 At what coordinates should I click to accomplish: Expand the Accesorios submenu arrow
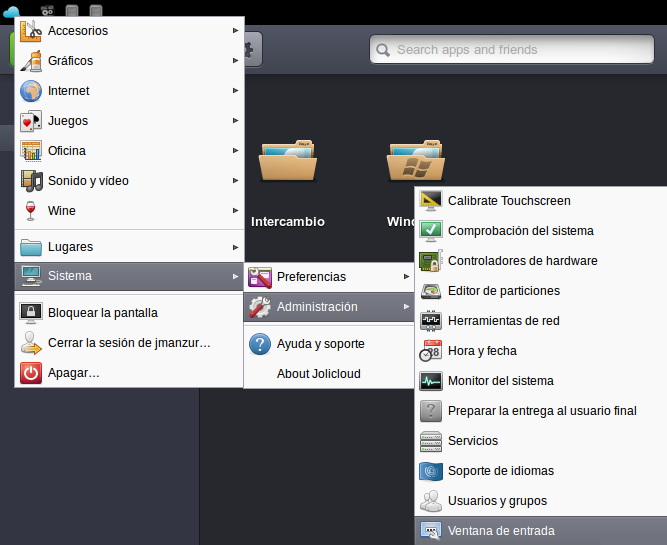point(235,31)
